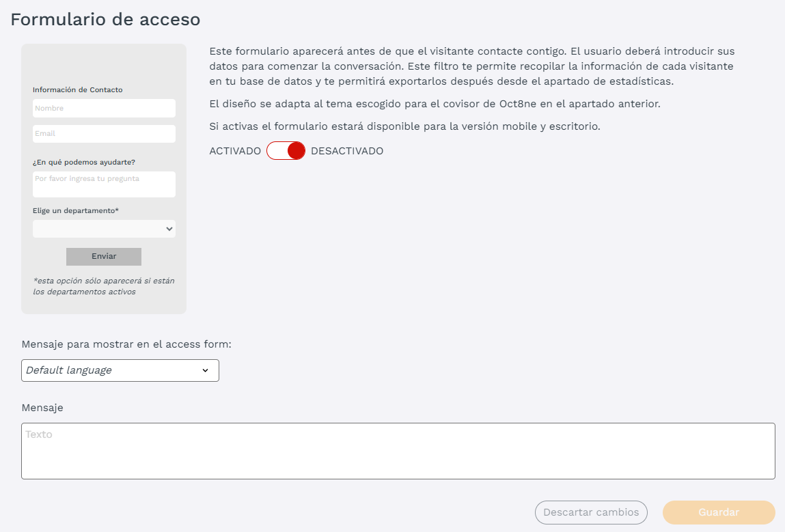Click the footnote about active departments
785x532 pixels.
[x=104, y=286]
